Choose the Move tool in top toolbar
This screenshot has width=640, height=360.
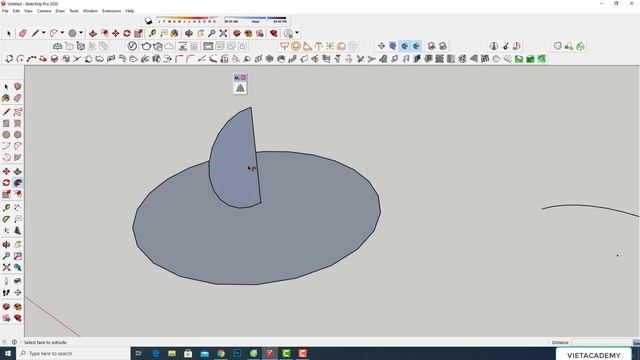coord(116,33)
